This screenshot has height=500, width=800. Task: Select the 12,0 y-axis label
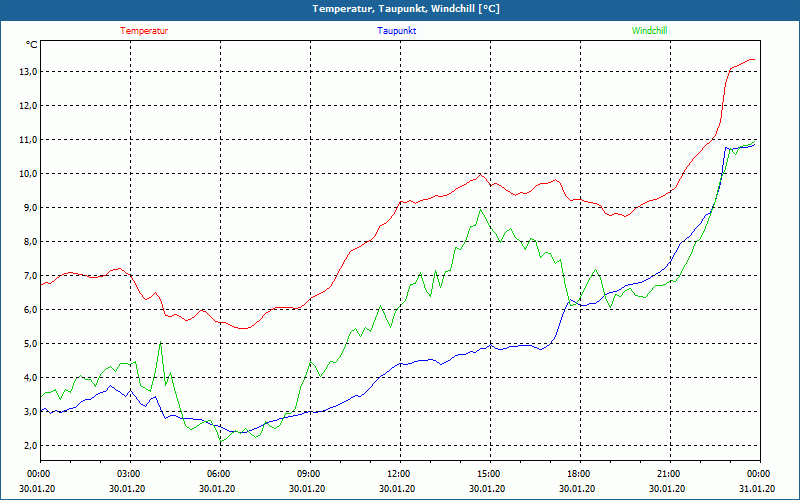point(28,106)
